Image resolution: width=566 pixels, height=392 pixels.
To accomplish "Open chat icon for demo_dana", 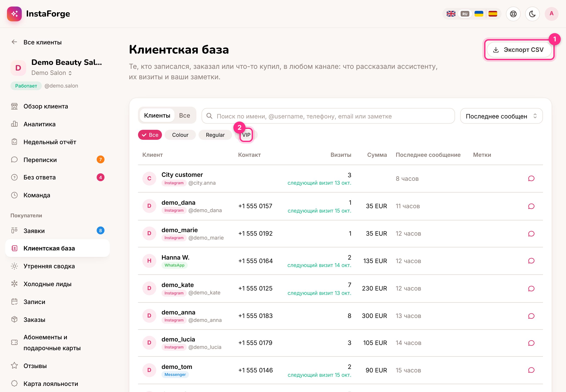I will click(x=531, y=206).
